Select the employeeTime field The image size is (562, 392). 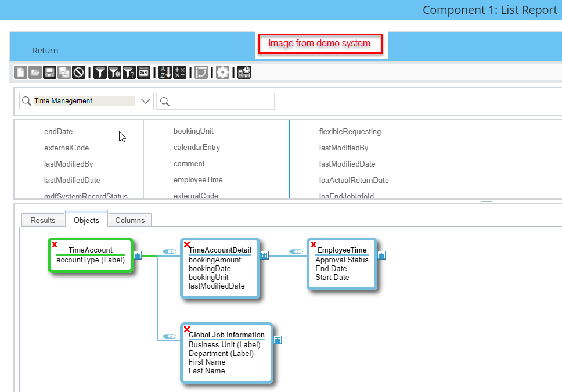point(198,179)
